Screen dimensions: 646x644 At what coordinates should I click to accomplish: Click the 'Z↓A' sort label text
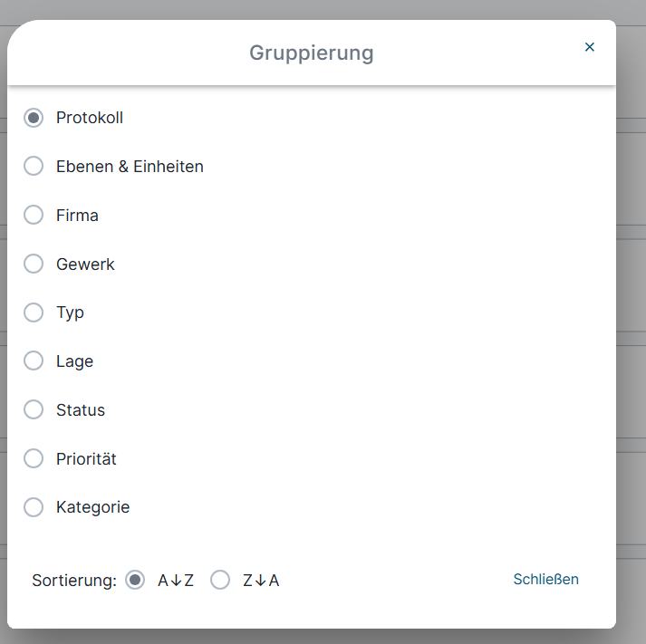(x=261, y=581)
